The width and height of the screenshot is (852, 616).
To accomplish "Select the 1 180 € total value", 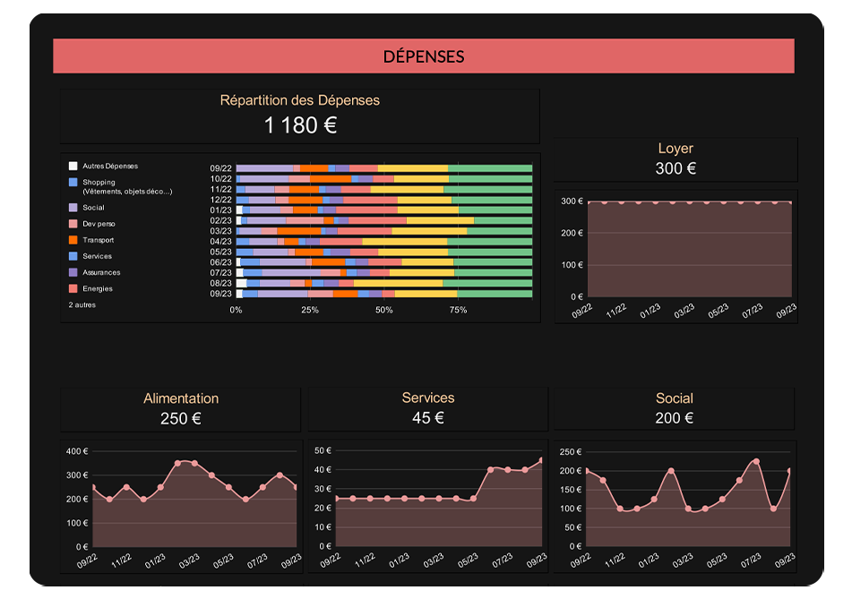I will pos(300,125).
